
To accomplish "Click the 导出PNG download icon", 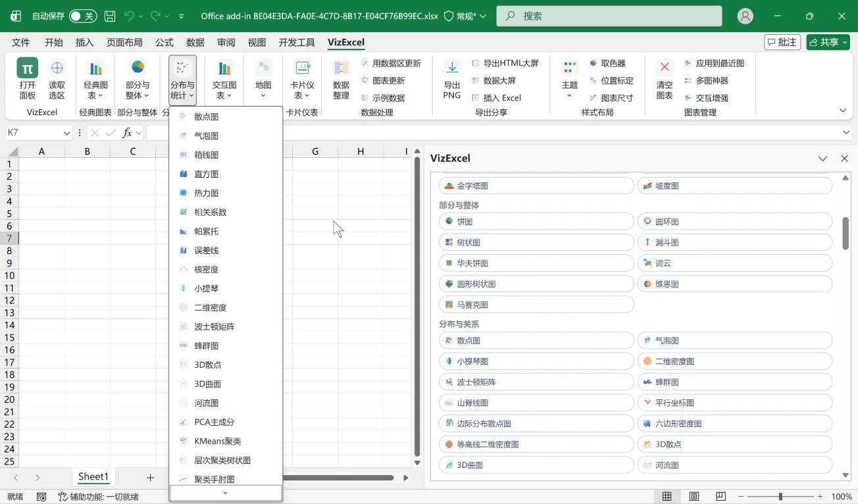I will (452, 67).
